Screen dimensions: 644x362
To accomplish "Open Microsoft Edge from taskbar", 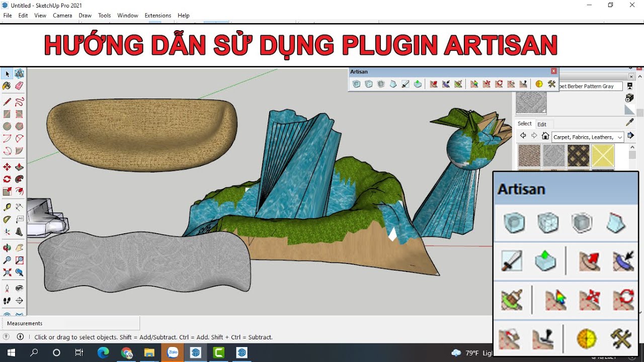I will point(103,353).
